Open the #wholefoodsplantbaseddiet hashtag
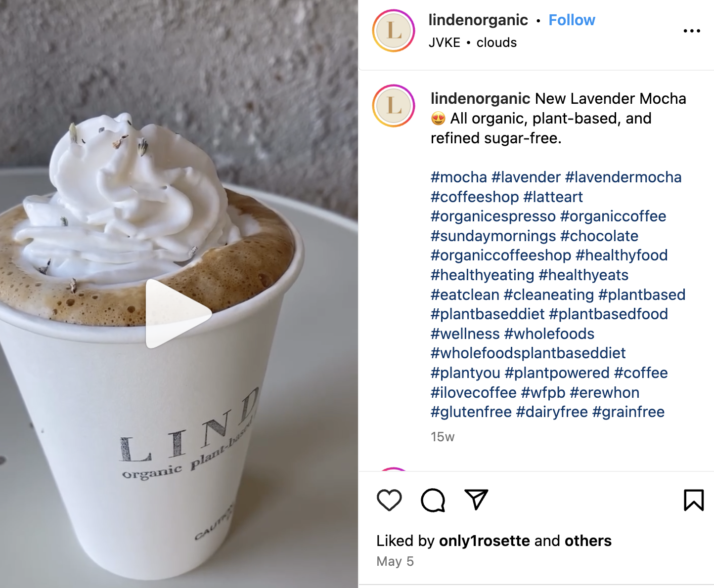 click(x=528, y=353)
